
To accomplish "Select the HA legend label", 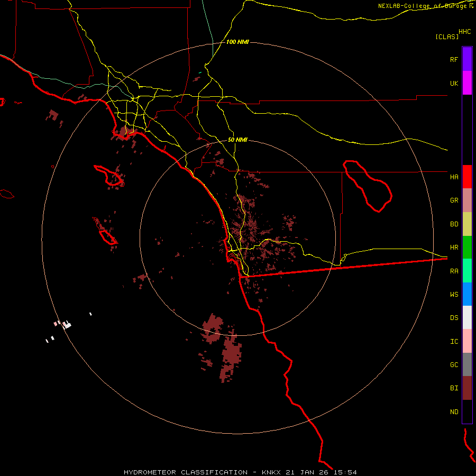I will (454, 177).
